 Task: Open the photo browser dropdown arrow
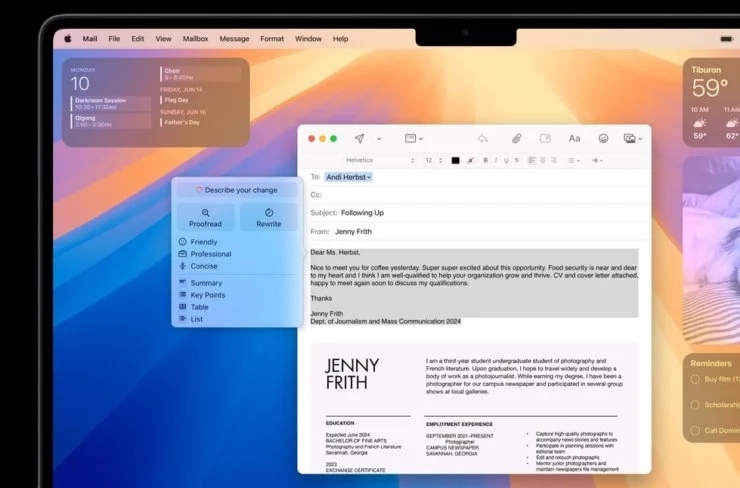640,139
